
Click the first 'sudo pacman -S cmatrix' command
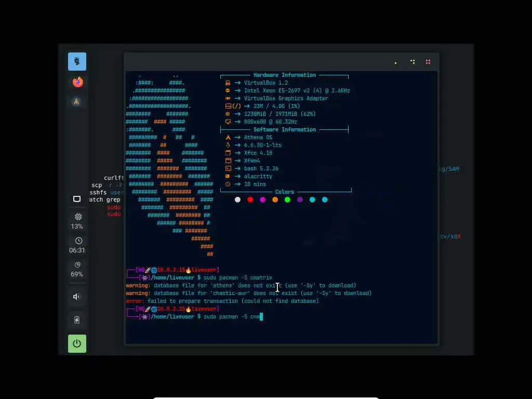click(x=237, y=277)
